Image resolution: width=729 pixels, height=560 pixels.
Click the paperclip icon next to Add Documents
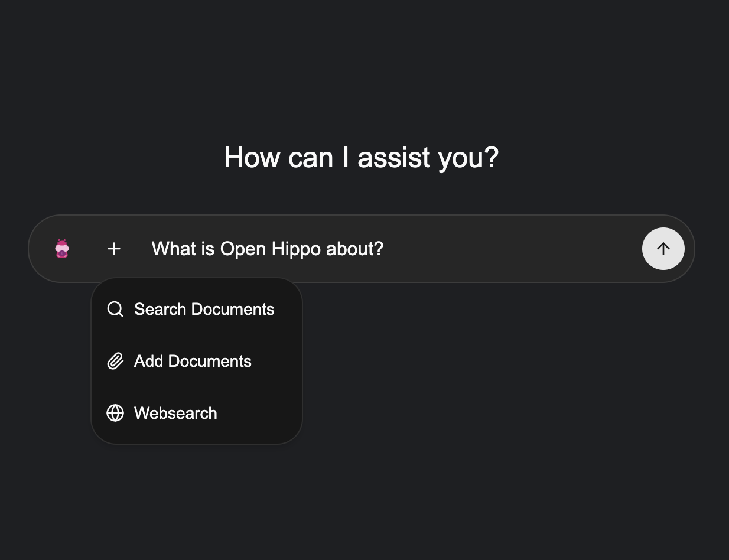(x=115, y=361)
